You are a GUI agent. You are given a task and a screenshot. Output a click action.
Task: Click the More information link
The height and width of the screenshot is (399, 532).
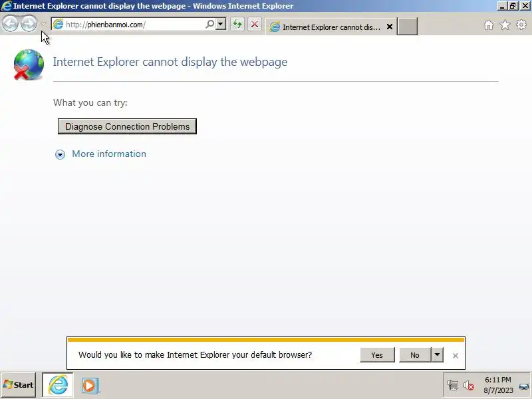pyautogui.click(x=109, y=154)
